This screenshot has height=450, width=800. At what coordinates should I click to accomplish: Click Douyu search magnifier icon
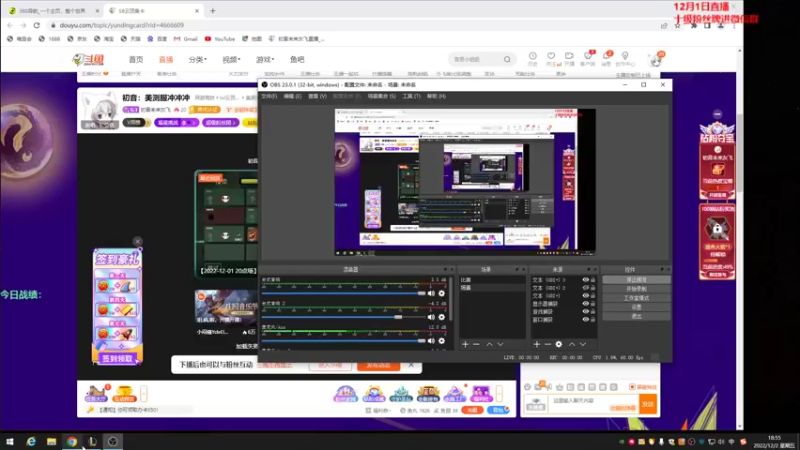tap(507, 60)
